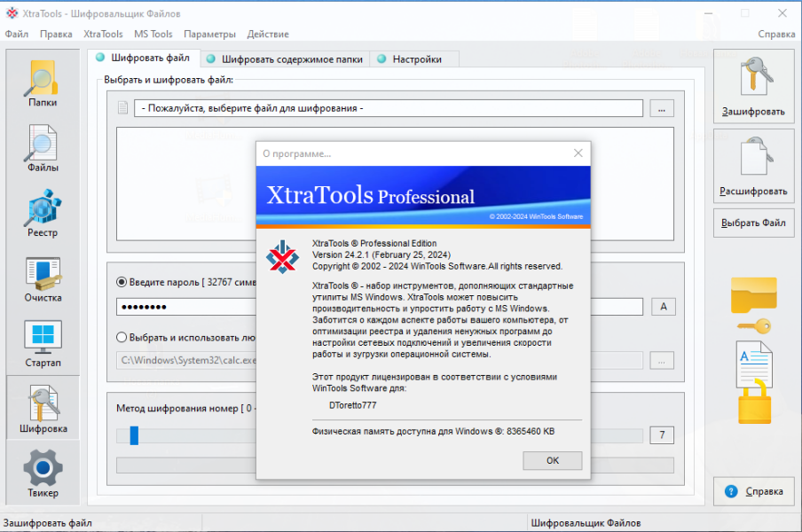Click OK in the About dialog
802x532 pixels.
pyautogui.click(x=553, y=460)
